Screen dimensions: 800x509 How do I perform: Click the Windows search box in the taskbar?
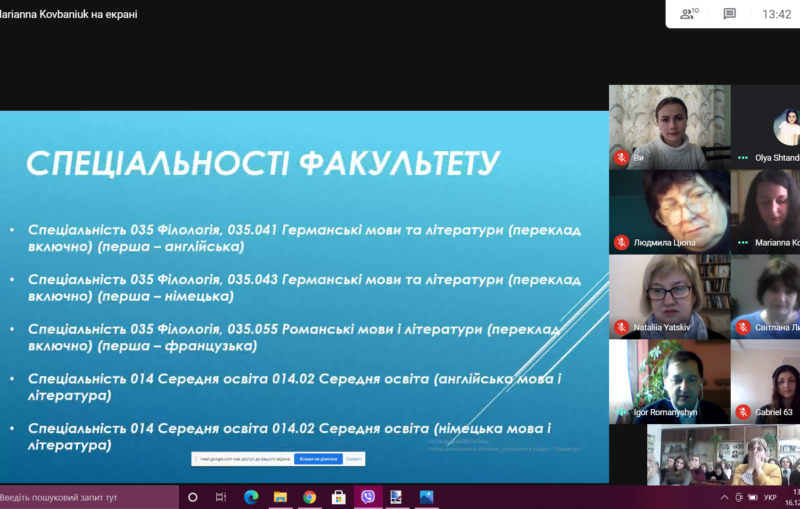click(88, 497)
